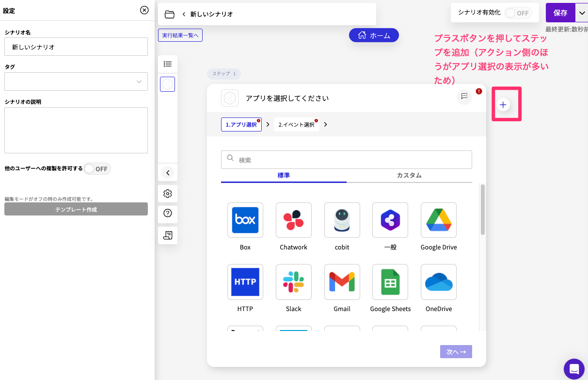588x380 pixels.
Task: Click the ステップ 1 label badge
Action: coord(224,74)
